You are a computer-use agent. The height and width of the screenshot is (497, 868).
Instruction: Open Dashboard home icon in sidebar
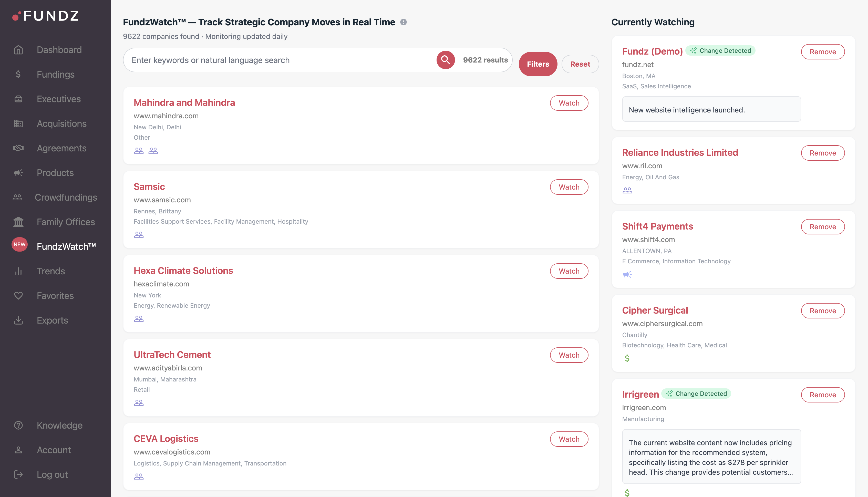(18, 50)
